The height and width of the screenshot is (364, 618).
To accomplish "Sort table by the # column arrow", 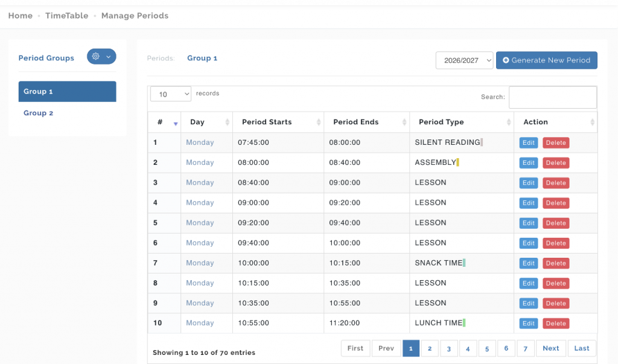I will click(176, 123).
